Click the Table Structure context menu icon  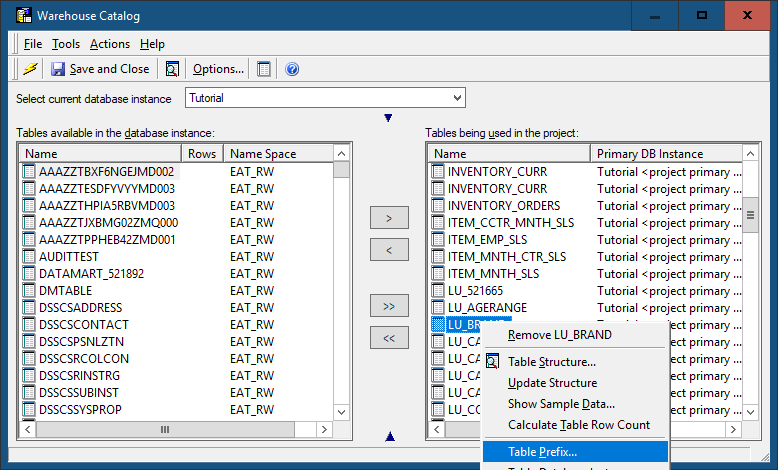pyautogui.click(x=492, y=362)
